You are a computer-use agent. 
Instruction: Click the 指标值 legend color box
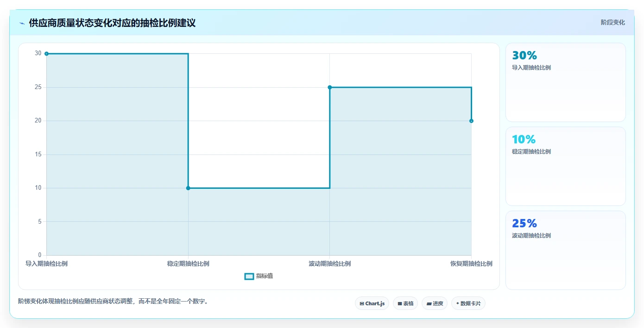249,277
